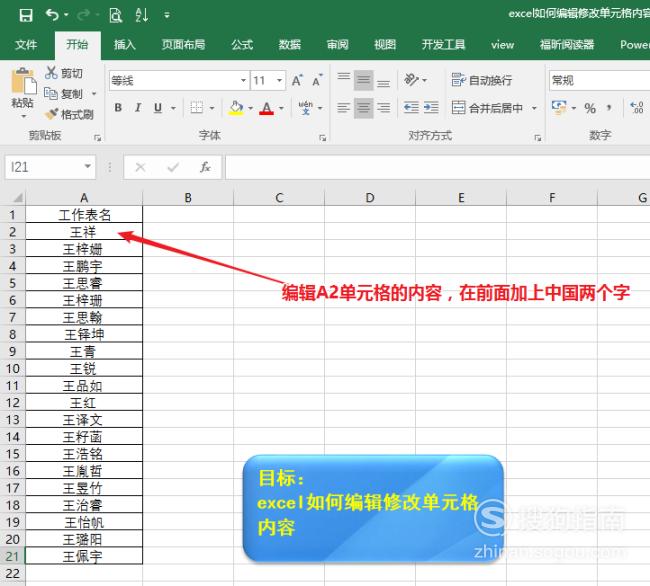Switch to the 页面布局 Page Layout tab

coord(183,44)
